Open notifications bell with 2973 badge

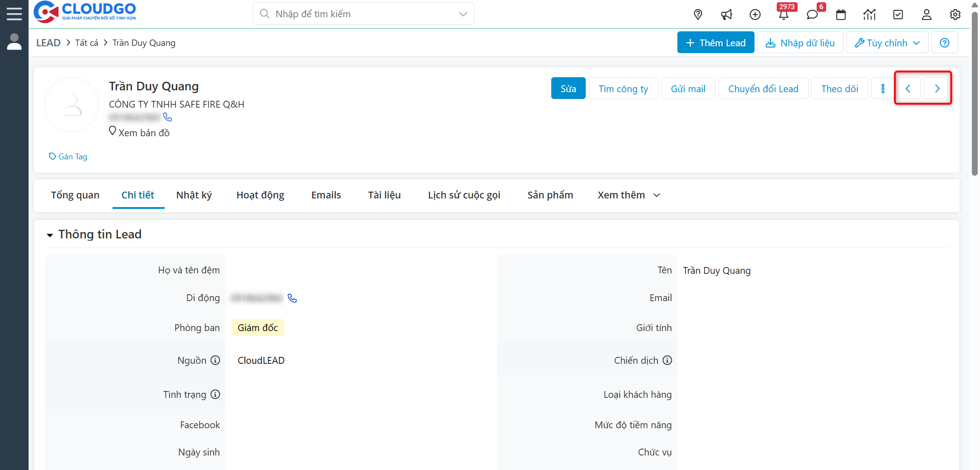coord(784,15)
